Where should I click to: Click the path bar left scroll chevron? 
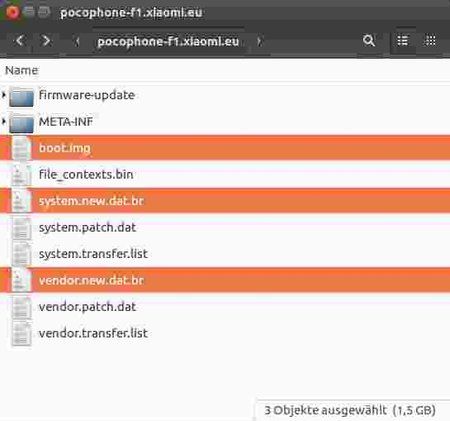click(x=77, y=42)
